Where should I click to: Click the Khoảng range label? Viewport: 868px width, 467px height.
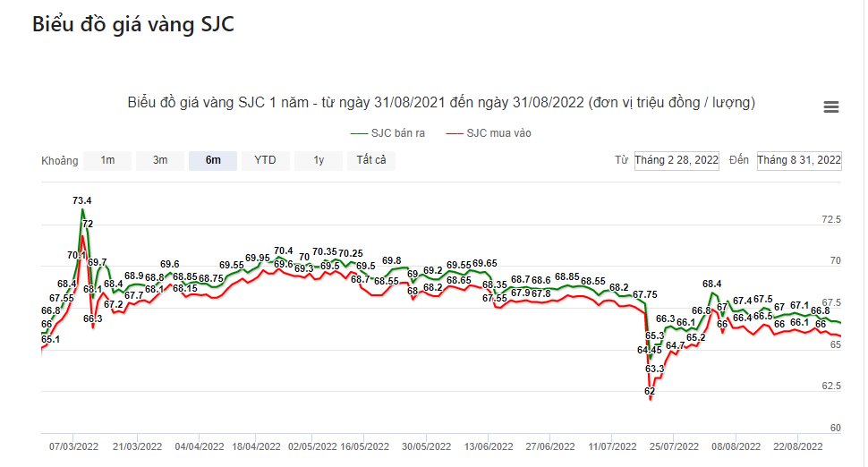(x=59, y=161)
